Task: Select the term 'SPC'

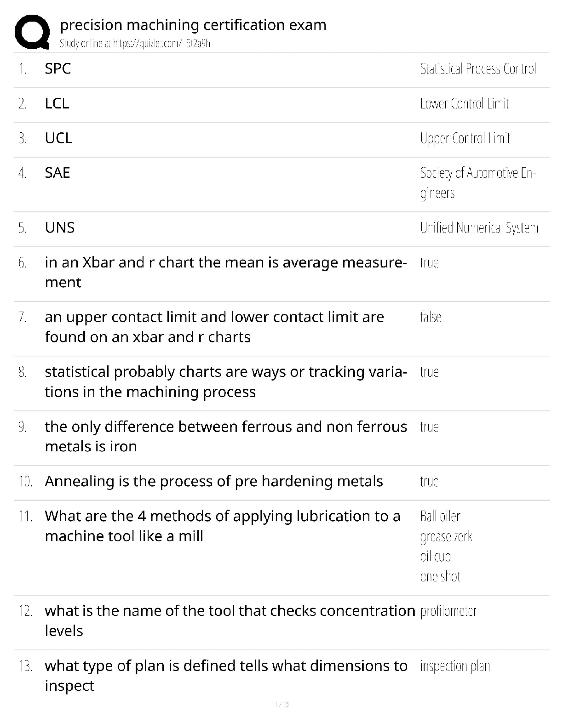Action: pyautogui.click(x=57, y=69)
